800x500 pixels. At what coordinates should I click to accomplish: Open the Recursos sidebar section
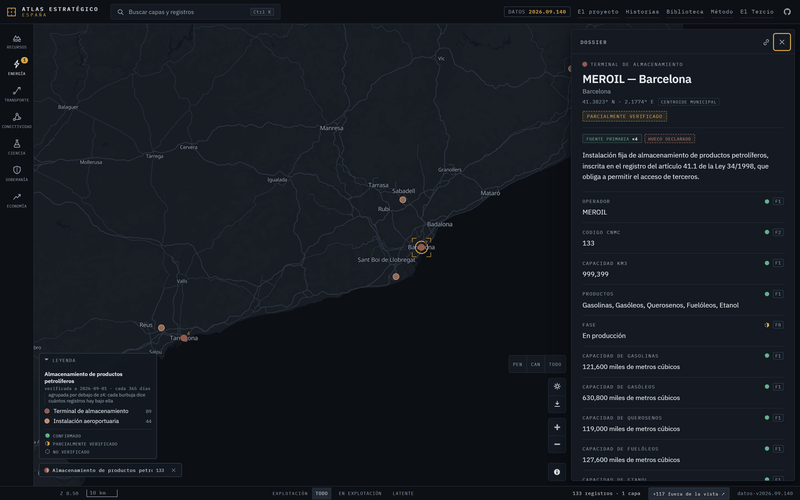[16, 41]
